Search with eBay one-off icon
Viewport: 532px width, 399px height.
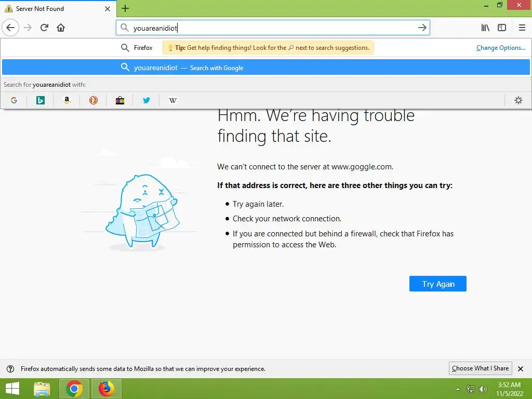tap(120, 100)
